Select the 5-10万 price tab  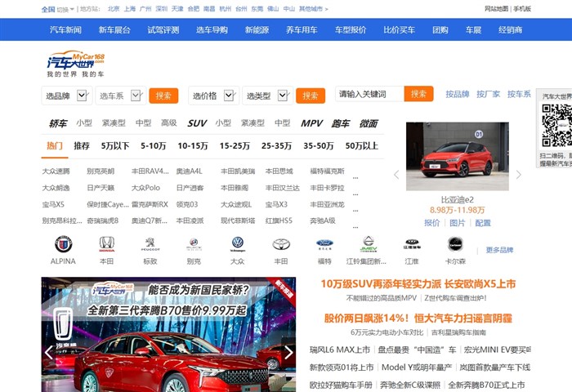point(154,146)
